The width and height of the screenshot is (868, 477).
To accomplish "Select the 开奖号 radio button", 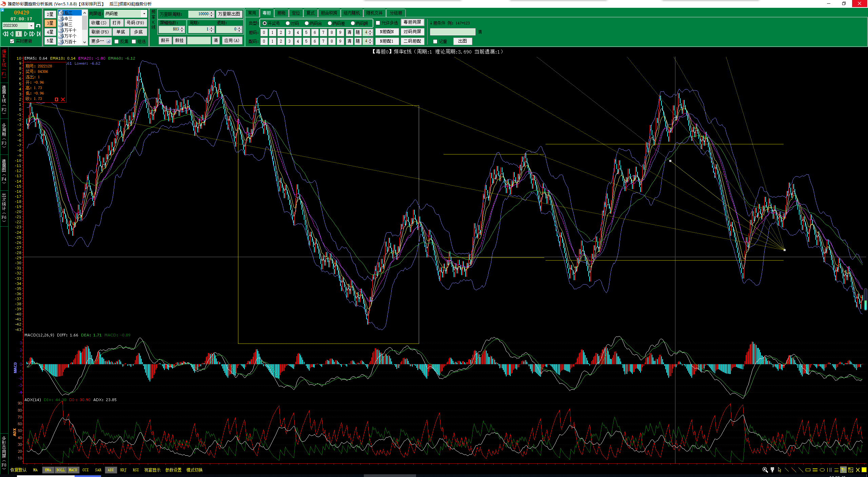I will [265, 23].
